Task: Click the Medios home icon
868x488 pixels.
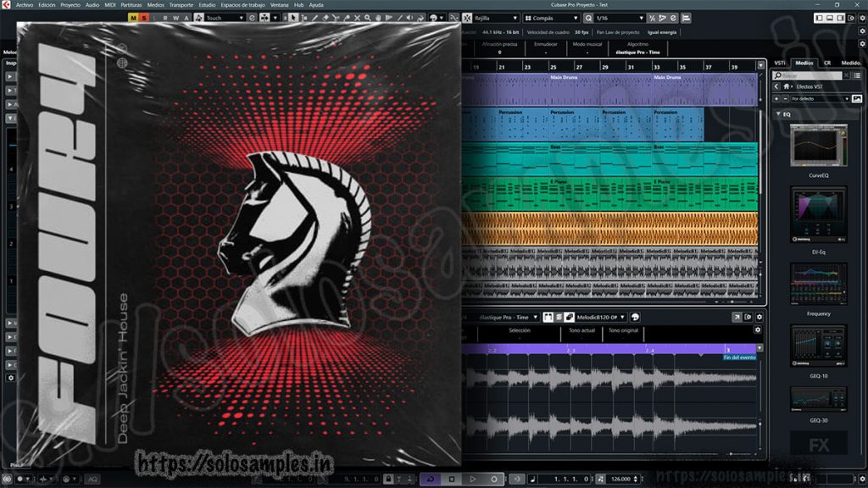Action: pos(786,86)
